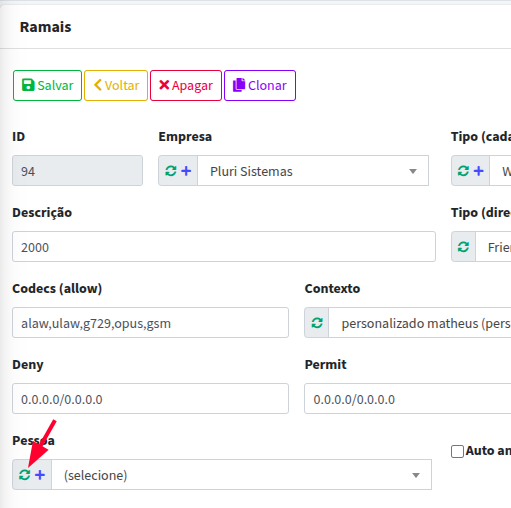Select the Deny input field

point(150,399)
